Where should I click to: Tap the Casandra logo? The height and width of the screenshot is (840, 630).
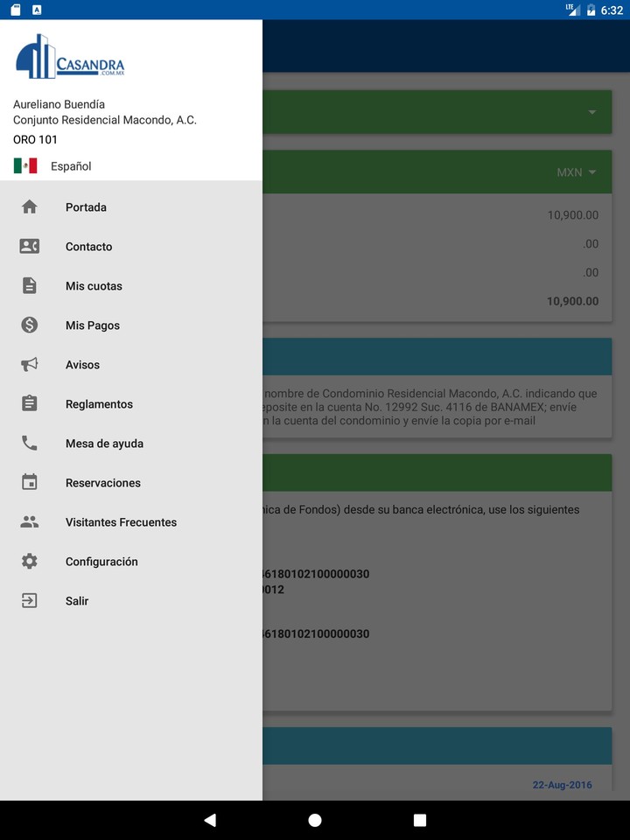pos(70,58)
